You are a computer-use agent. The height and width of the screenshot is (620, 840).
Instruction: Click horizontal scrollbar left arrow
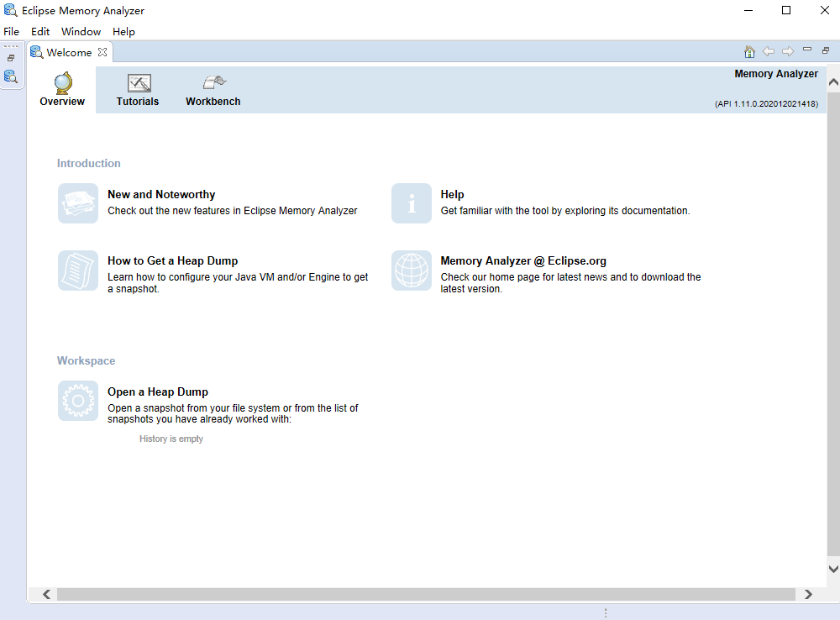click(x=46, y=594)
